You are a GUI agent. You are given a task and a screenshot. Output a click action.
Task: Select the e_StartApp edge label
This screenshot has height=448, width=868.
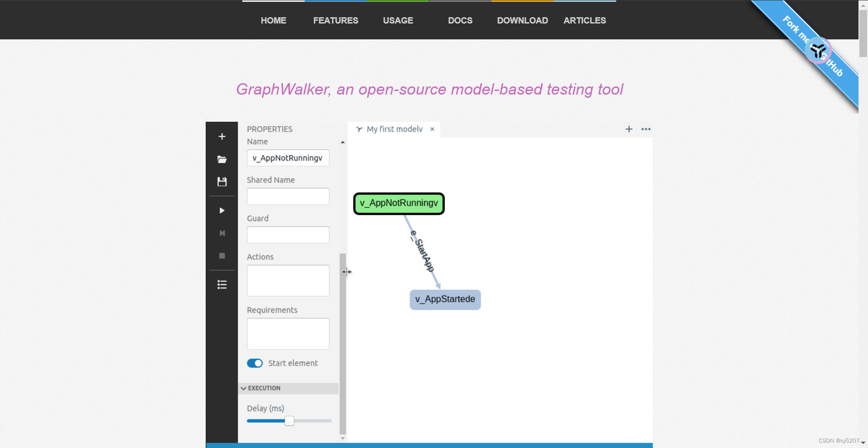(423, 251)
